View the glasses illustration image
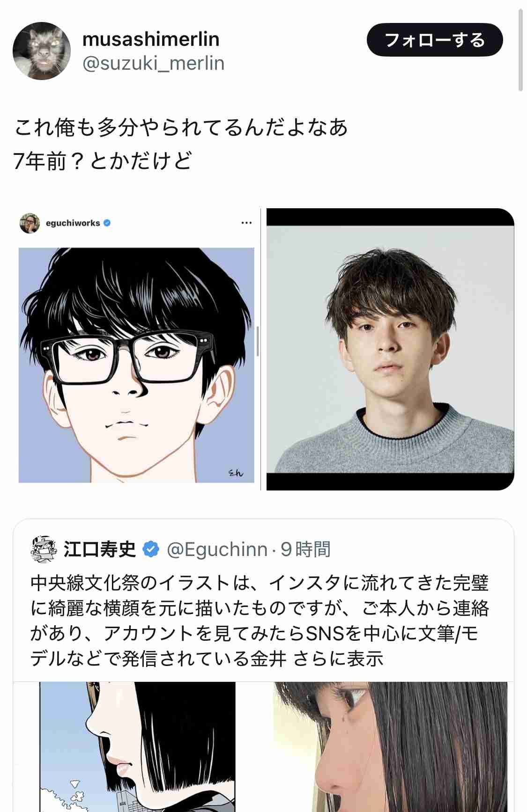Screen dimensions: 527x812 click(136, 365)
